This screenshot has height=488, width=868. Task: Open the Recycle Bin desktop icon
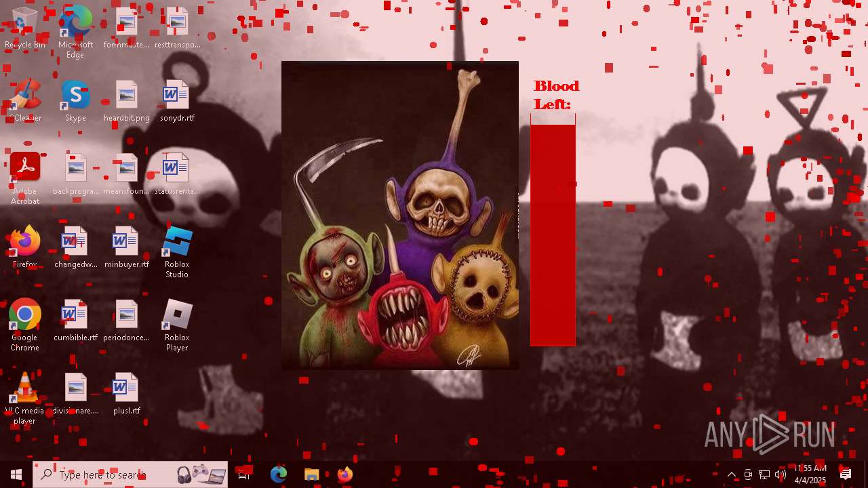coord(24,28)
